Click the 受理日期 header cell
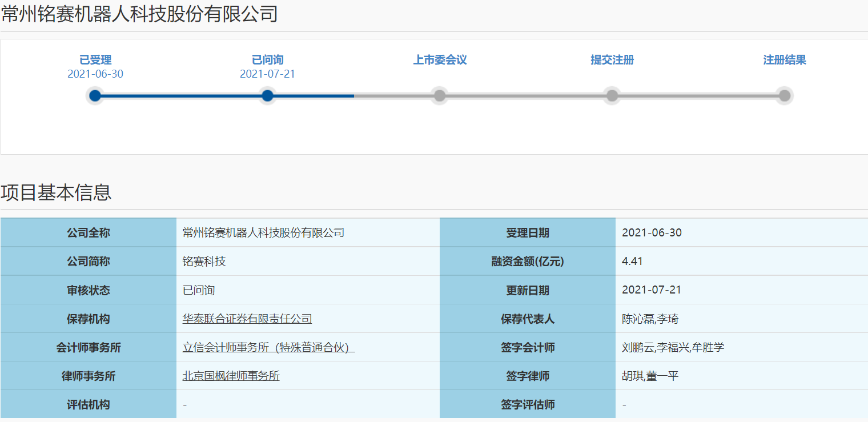Image resolution: width=868 pixels, height=422 pixels. click(528, 233)
